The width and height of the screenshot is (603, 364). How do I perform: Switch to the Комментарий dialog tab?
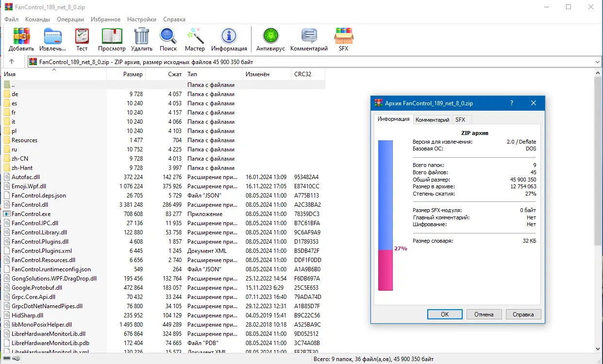click(432, 120)
